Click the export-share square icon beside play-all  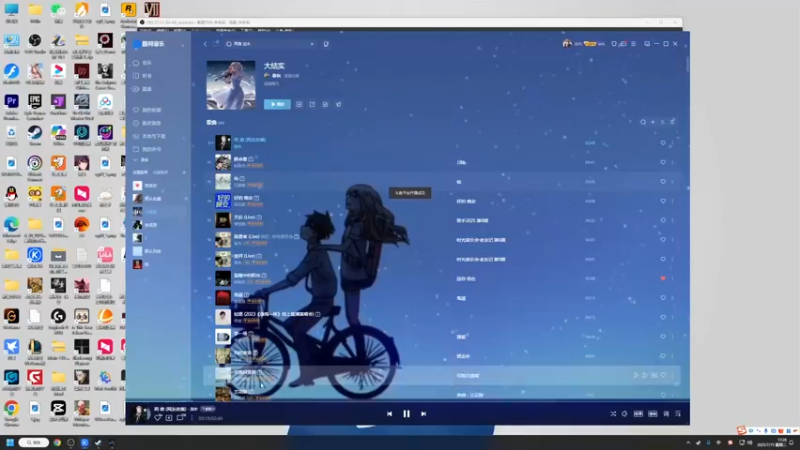(312, 104)
